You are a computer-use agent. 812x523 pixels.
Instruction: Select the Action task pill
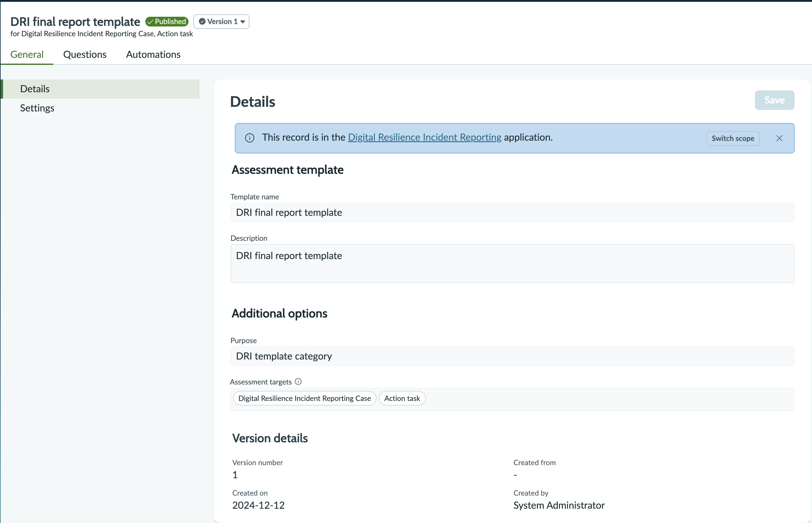(x=402, y=398)
